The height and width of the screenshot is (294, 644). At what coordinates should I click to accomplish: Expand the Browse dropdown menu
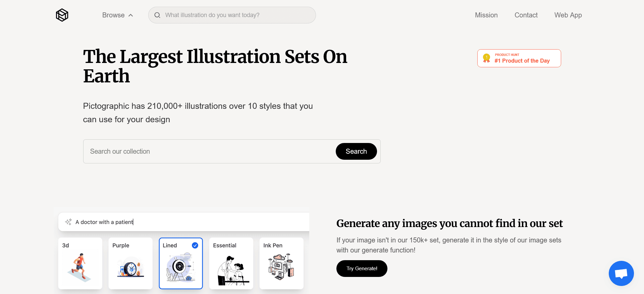pos(113,15)
